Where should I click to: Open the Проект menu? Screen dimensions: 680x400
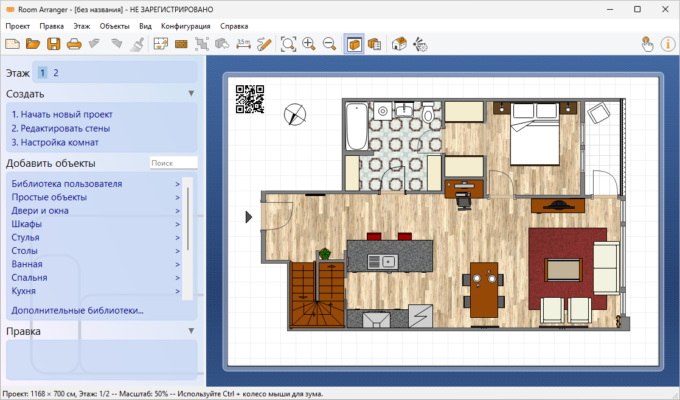coord(17,26)
